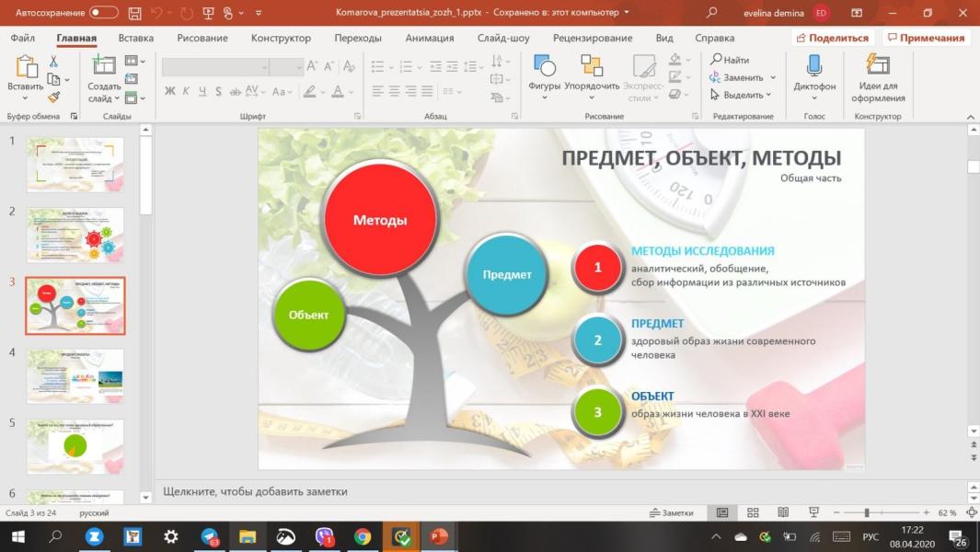
Task: Toggle justify text alignment
Action: click(x=427, y=91)
